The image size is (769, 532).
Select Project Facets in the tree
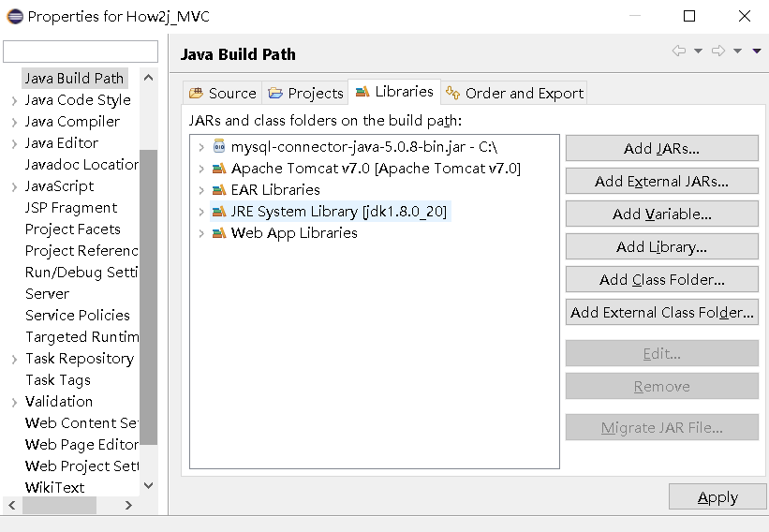[x=72, y=229]
